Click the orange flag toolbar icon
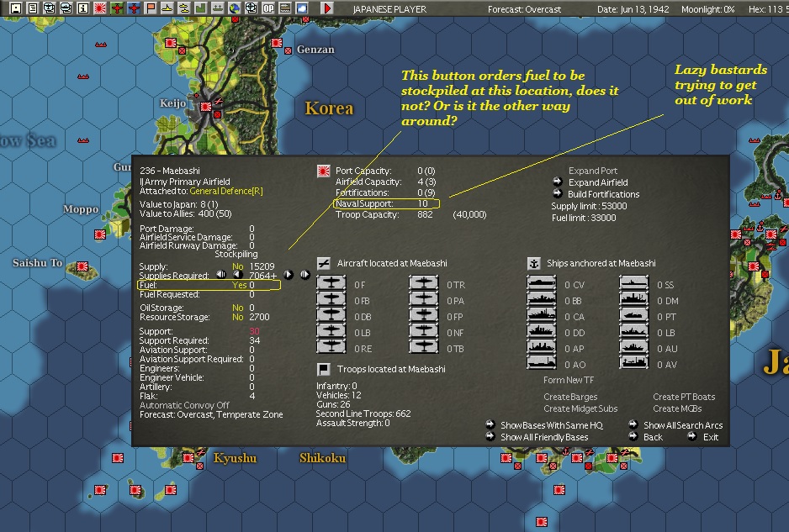Screen dimensions: 789x532 coord(151,8)
